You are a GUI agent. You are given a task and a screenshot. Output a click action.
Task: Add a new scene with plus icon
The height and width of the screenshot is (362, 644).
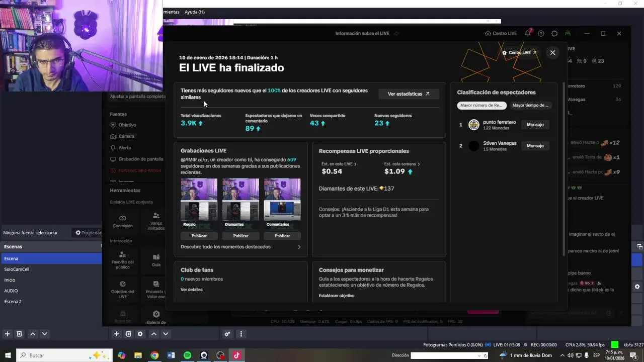8,334
